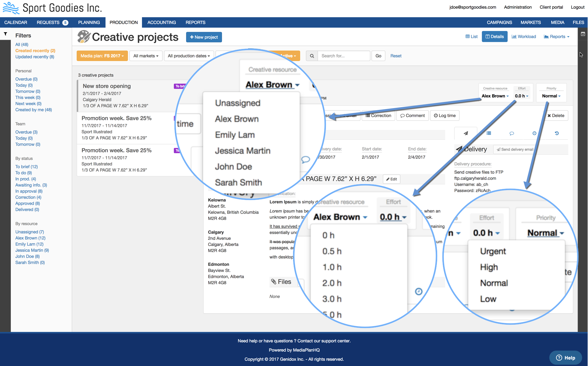588x366 pixels.
Task: Show the time log clock tab icon
Action: pyautogui.click(x=534, y=133)
